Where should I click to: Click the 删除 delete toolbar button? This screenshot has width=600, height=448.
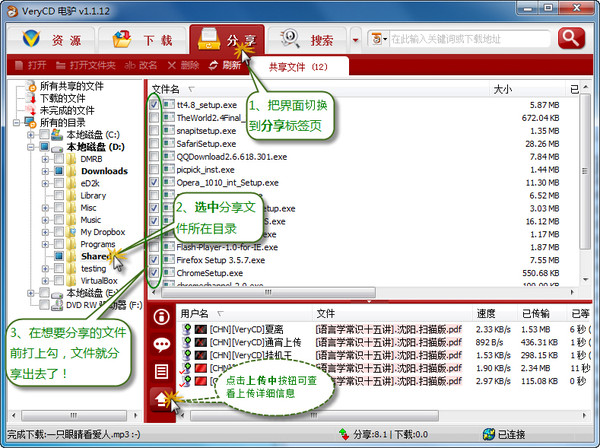point(183,65)
